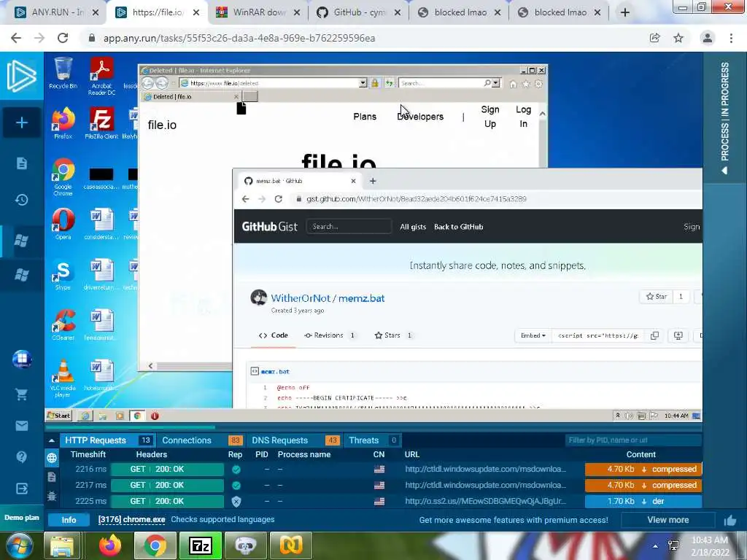Open the reports document sidebar icon
The height and width of the screenshot is (560, 747).
(x=21, y=163)
